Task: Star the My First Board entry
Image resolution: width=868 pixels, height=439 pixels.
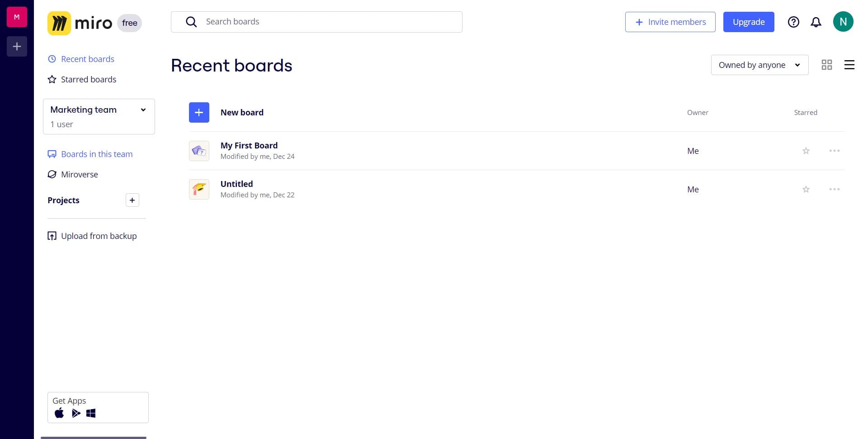Action: [805, 151]
